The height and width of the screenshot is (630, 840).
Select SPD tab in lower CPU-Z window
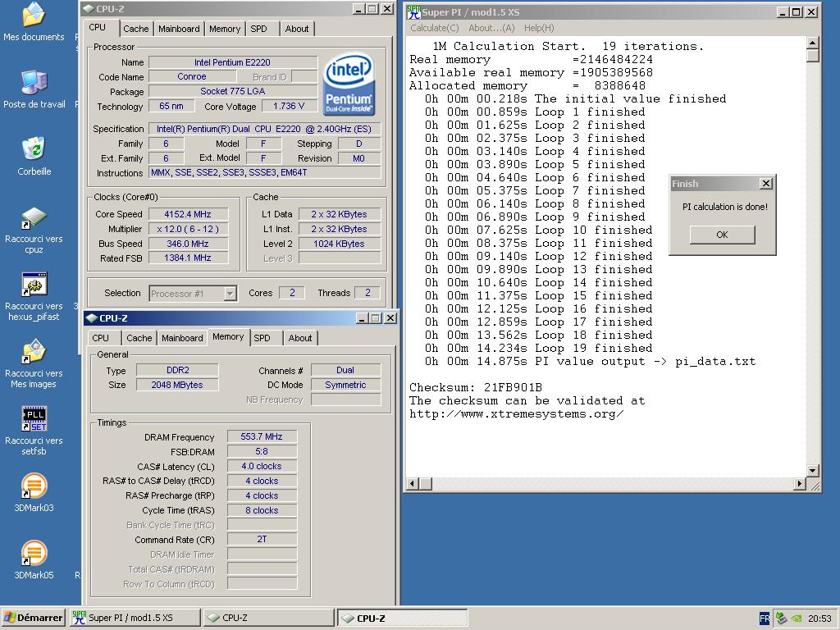(262, 338)
